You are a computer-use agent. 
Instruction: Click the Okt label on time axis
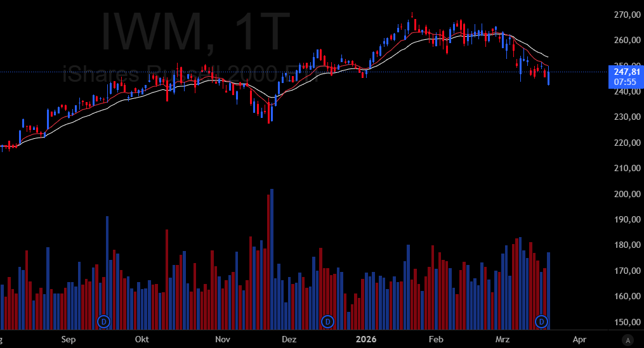[141, 340]
